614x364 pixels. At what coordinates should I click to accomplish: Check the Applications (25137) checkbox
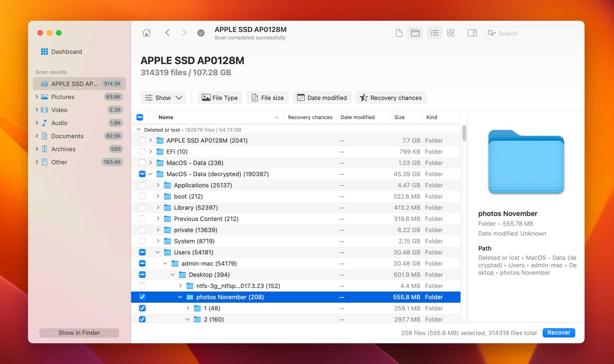(142, 185)
